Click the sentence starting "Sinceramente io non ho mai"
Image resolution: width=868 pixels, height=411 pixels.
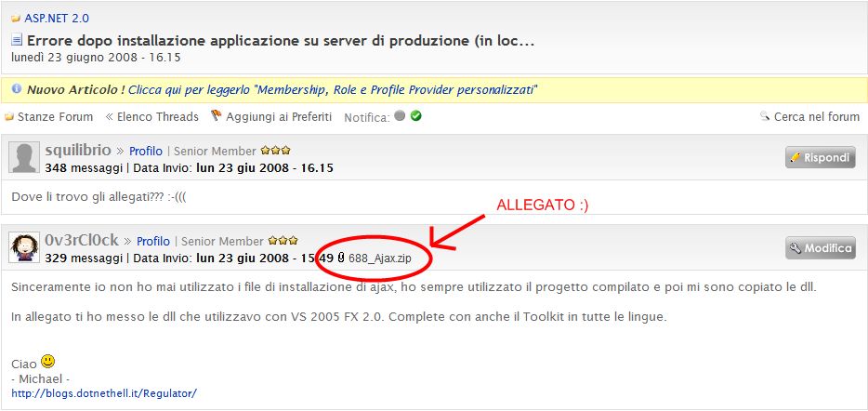point(414,287)
